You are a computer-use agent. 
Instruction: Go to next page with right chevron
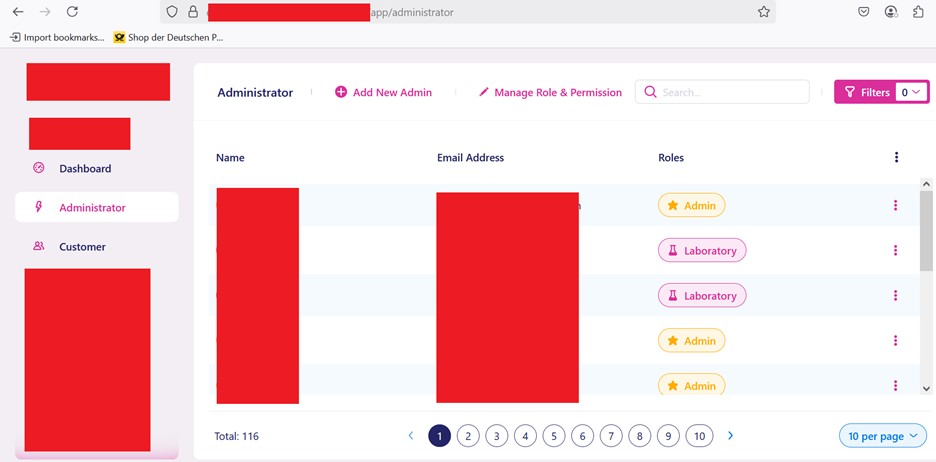tap(731, 436)
